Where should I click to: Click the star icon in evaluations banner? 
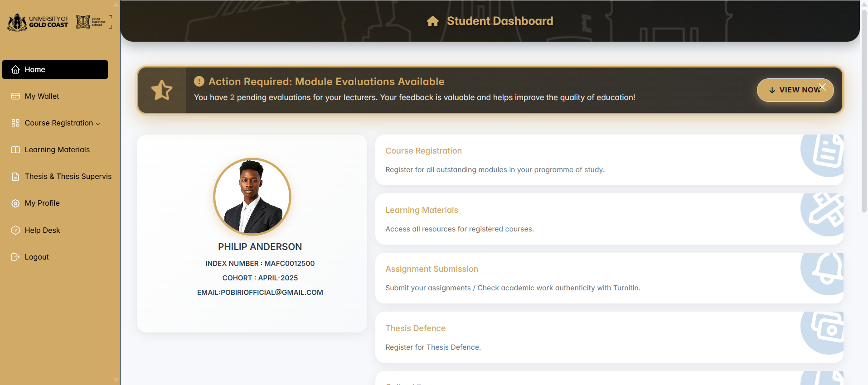tap(162, 90)
